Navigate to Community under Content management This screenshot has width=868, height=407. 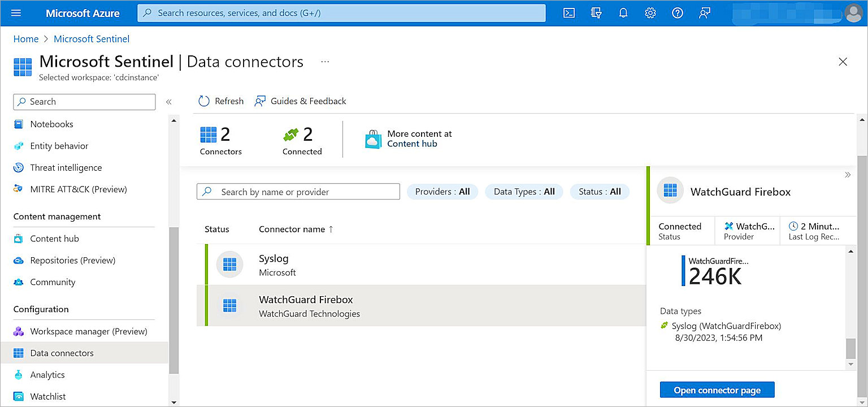53,282
